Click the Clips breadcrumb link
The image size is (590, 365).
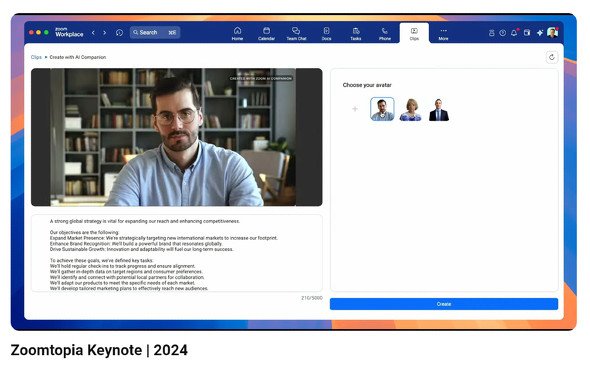coord(36,57)
